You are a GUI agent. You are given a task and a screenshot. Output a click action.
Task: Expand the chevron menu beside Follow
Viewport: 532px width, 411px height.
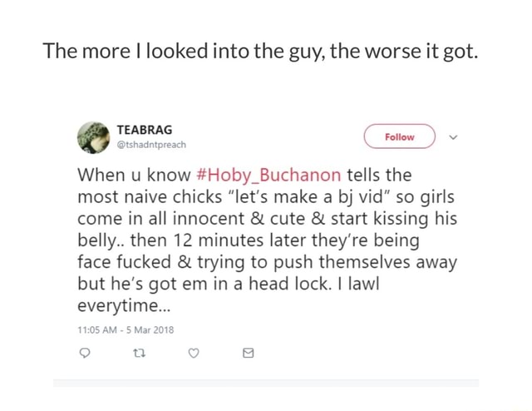click(x=453, y=137)
